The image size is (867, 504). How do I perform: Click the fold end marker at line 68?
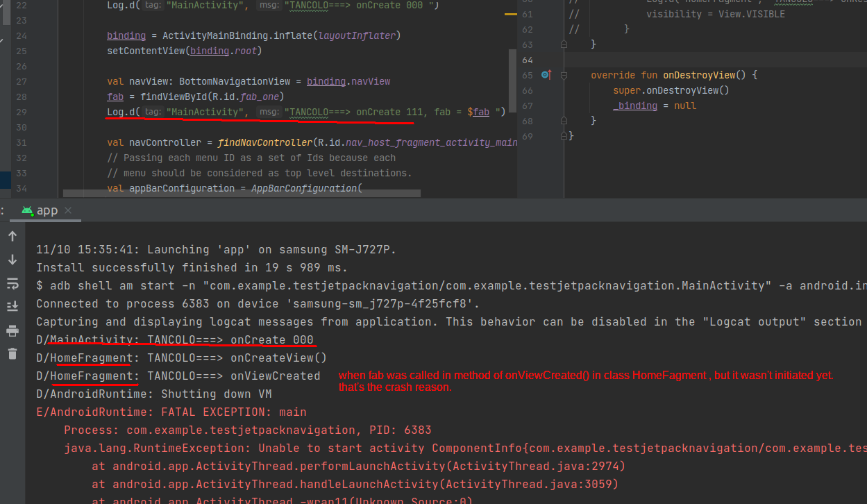point(564,121)
